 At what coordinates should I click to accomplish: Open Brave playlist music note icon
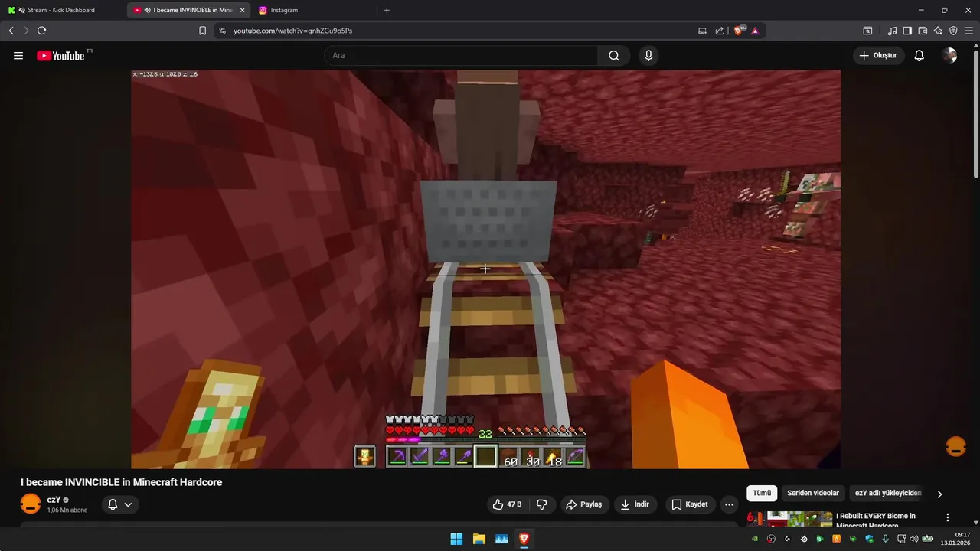(x=892, y=31)
